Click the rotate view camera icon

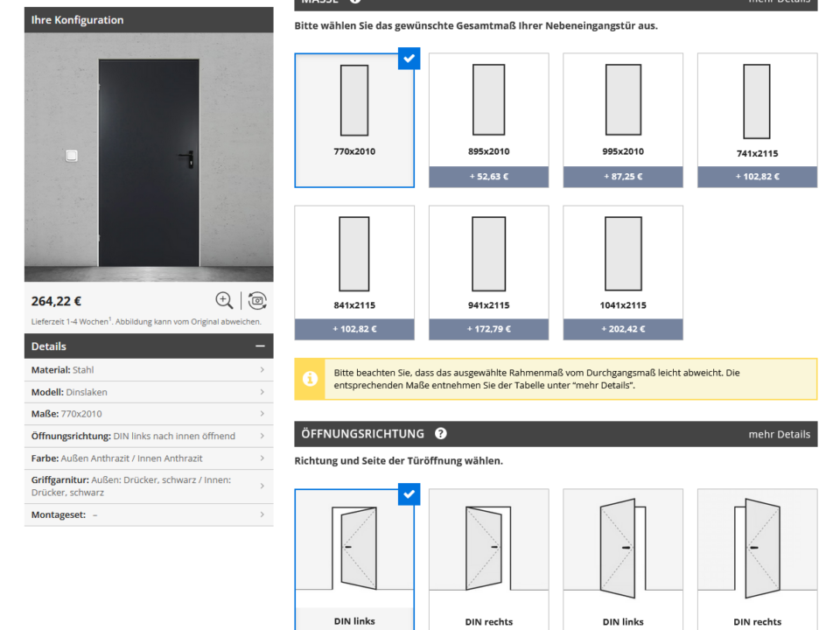(x=257, y=301)
